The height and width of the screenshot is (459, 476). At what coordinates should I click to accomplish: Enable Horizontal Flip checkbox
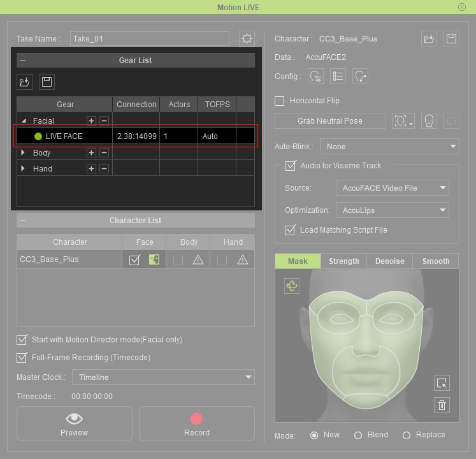[279, 101]
